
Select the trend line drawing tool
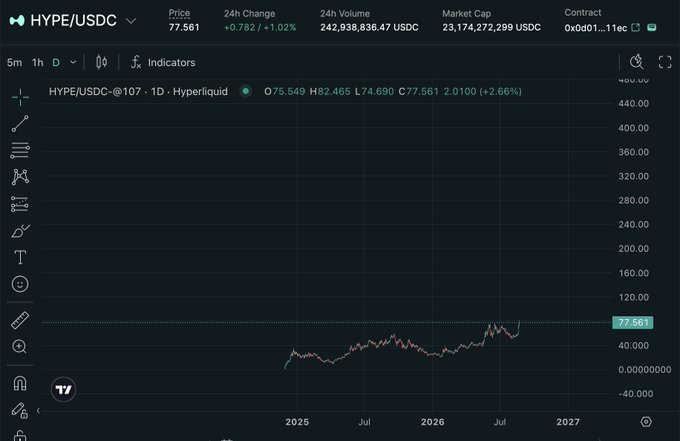[x=20, y=124]
